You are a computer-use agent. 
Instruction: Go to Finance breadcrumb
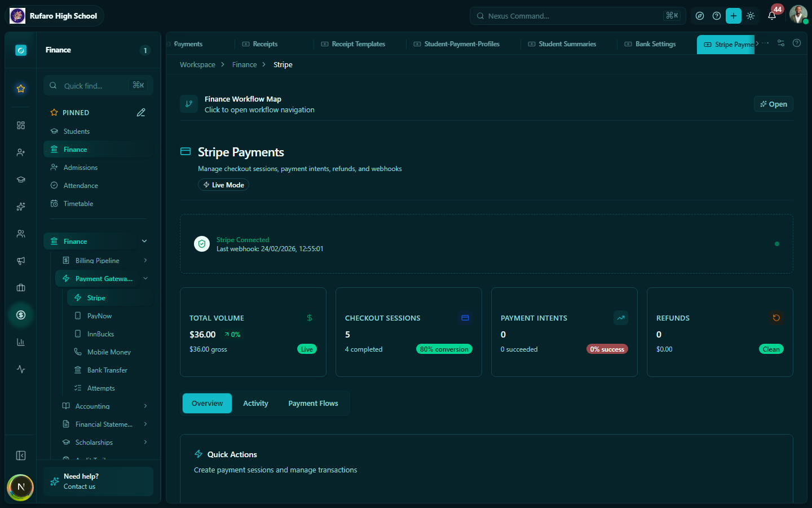click(244, 65)
